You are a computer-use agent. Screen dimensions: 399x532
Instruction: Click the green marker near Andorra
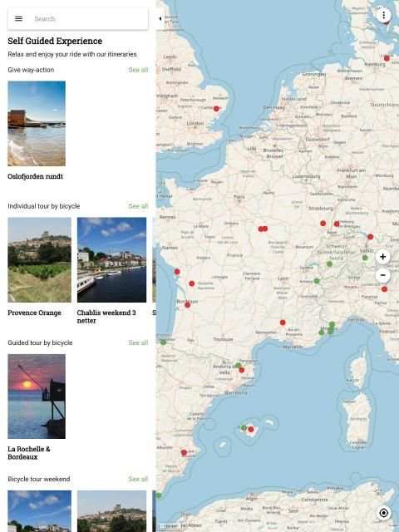point(238,366)
